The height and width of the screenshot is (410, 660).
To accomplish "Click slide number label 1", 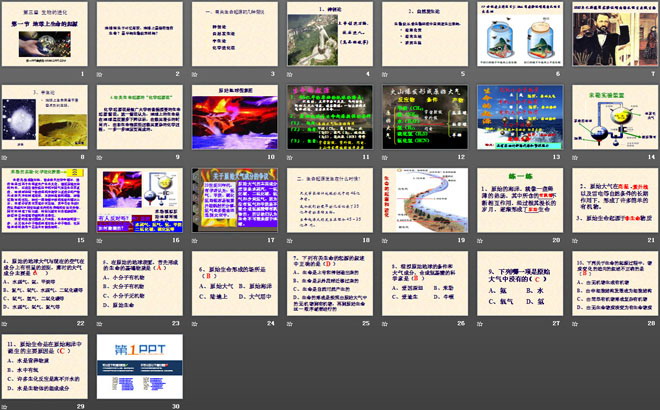I will point(82,74).
